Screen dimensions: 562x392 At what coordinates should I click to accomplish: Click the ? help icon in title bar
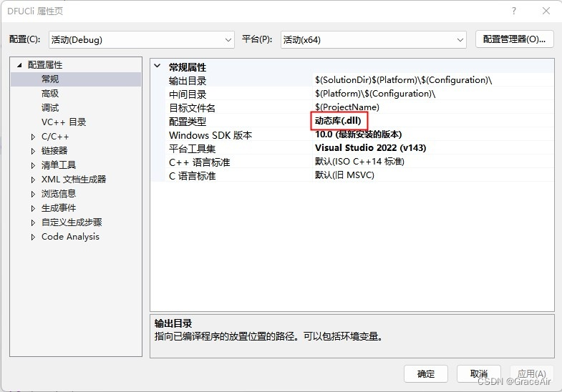point(514,11)
